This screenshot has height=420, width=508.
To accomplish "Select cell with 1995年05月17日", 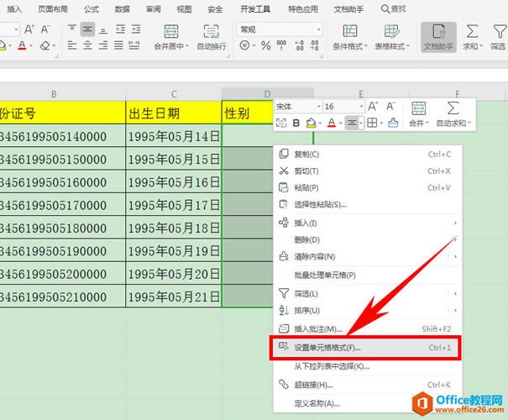I will tap(174, 204).
